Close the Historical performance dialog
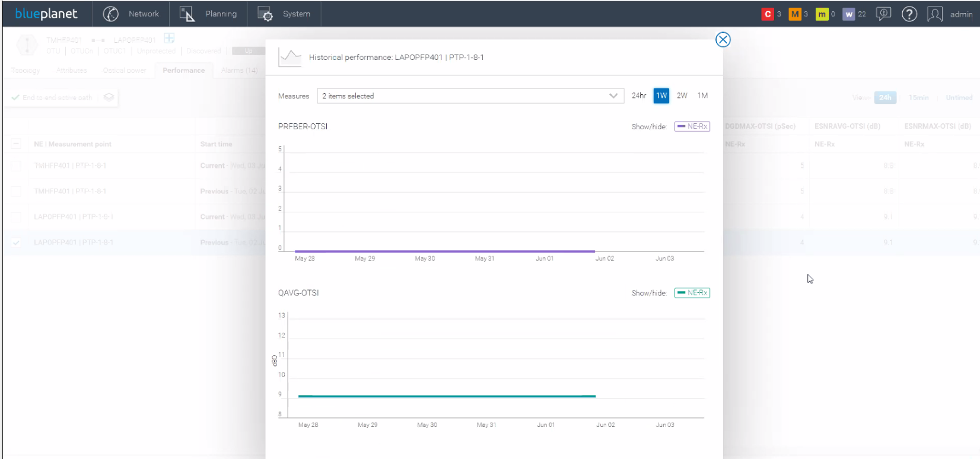 (723, 40)
